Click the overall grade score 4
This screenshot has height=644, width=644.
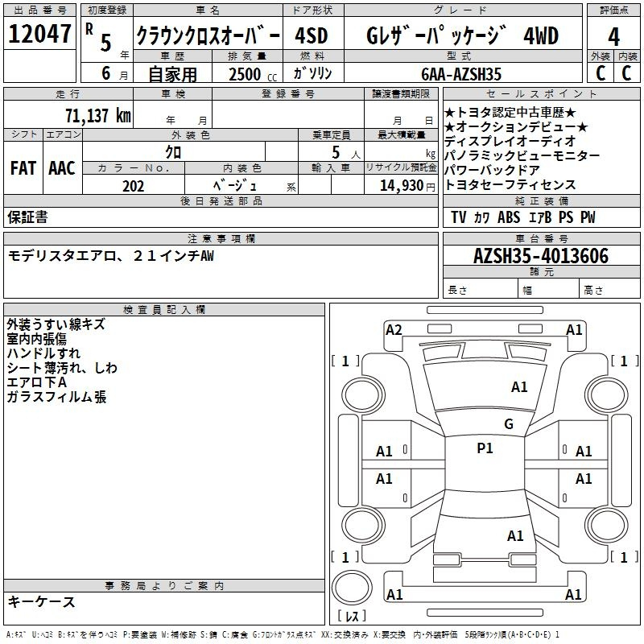613,37
